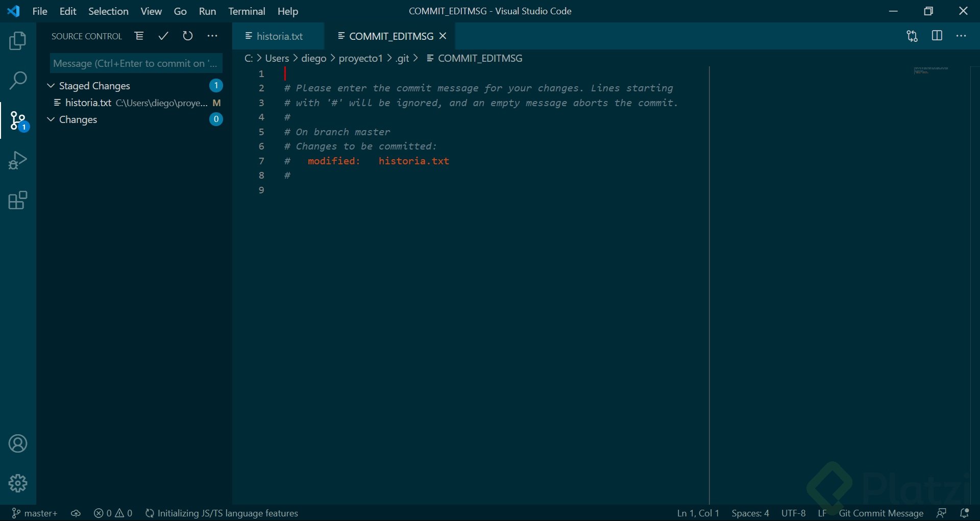Open the Search view
The width and height of the screenshot is (980, 521).
pyautogui.click(x=18, y=80)
